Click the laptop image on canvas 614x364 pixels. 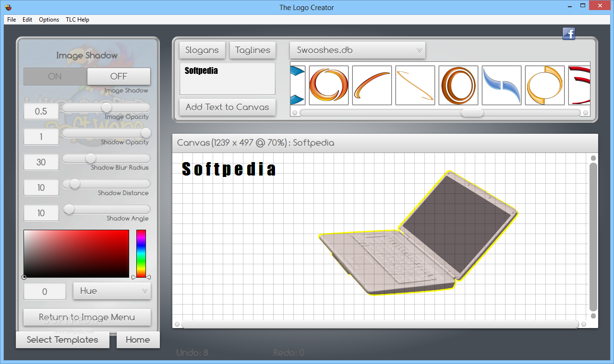[x=419, y=234]
